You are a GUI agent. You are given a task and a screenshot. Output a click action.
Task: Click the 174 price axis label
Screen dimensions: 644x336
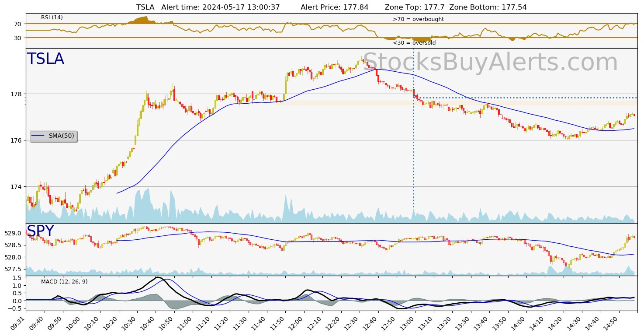pyautogui.click(x=17, y=187)
